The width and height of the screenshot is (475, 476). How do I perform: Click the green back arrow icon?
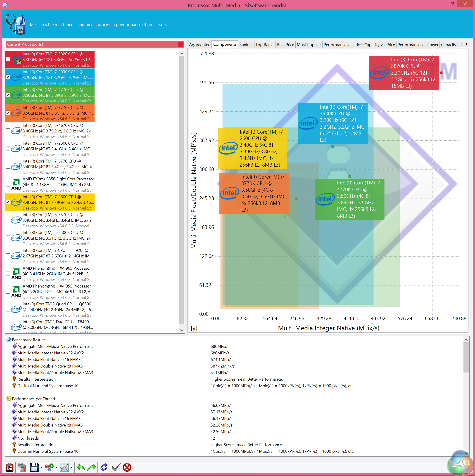click(x=81, y=467)
